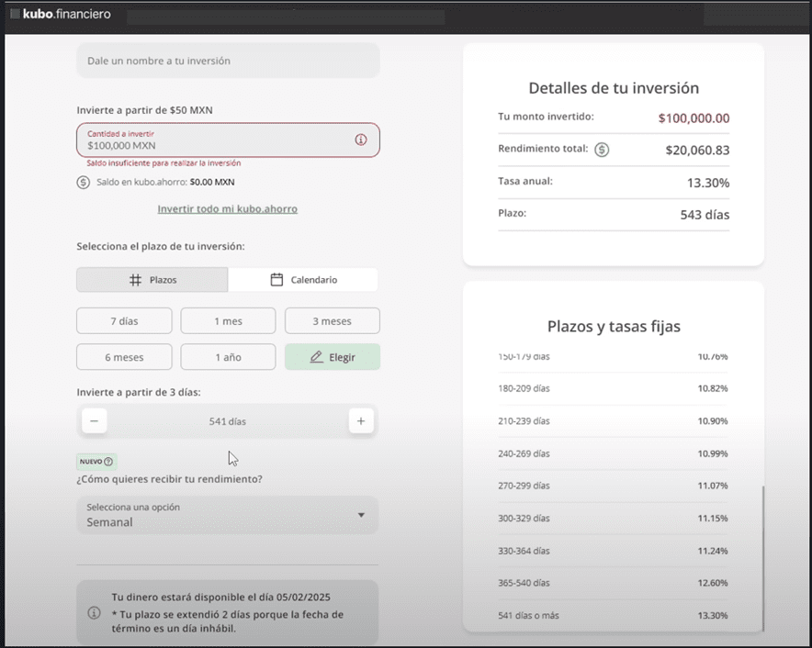
Task: Select the 1 mes term option
Action: (x=228, y=320)
